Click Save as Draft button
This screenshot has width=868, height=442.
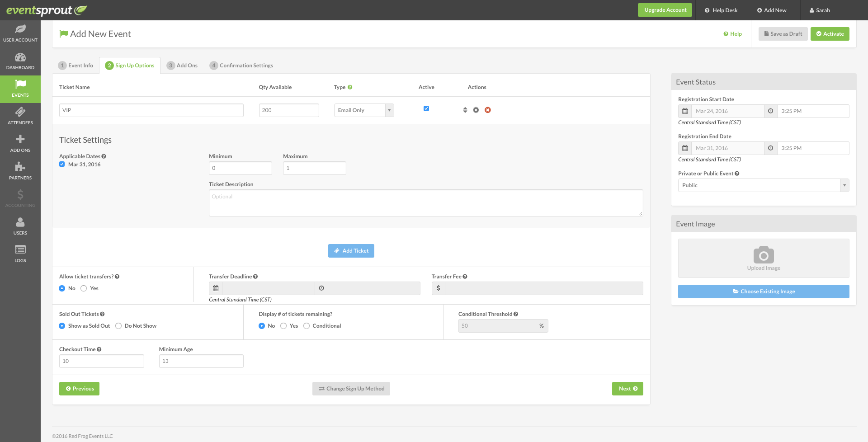783,34
